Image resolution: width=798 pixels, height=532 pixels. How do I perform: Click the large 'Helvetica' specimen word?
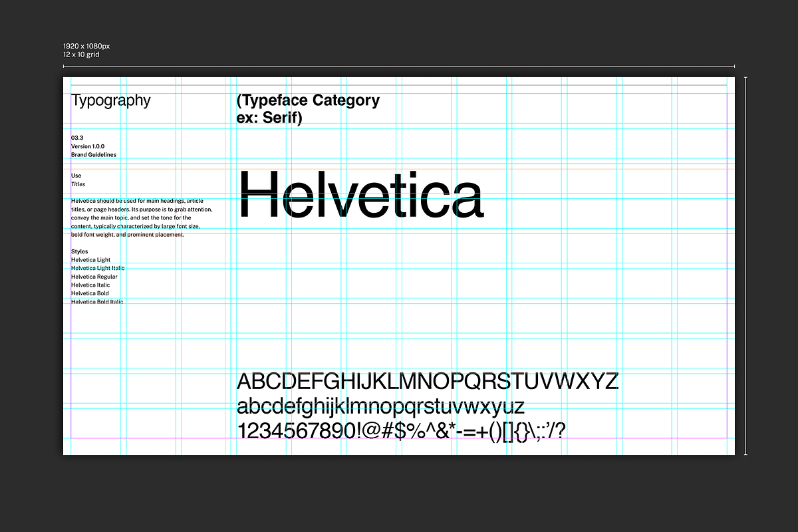pos(360,194)
